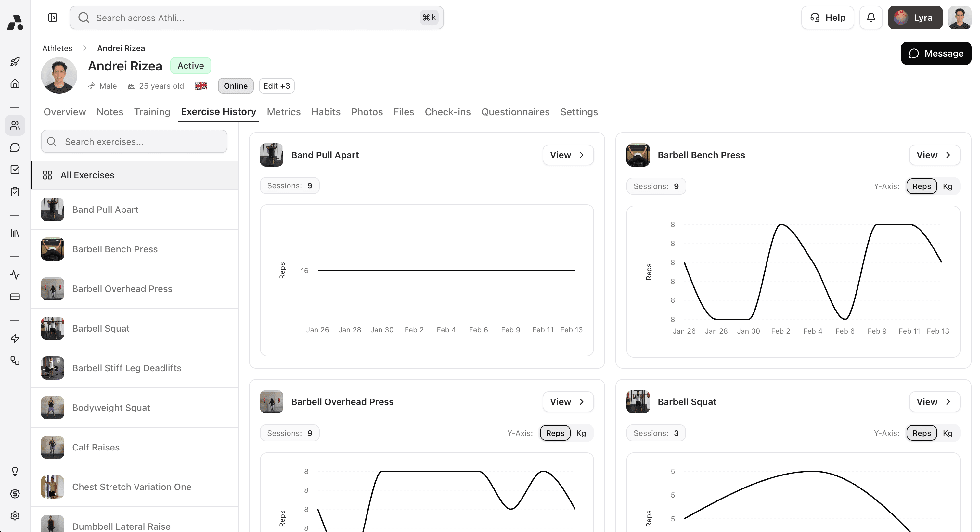The height and width of the screenshot is (532, 980).
Task: Switch Barbell Squat chart to Kg
Action: pyautogui.click(x=948, y=433)
